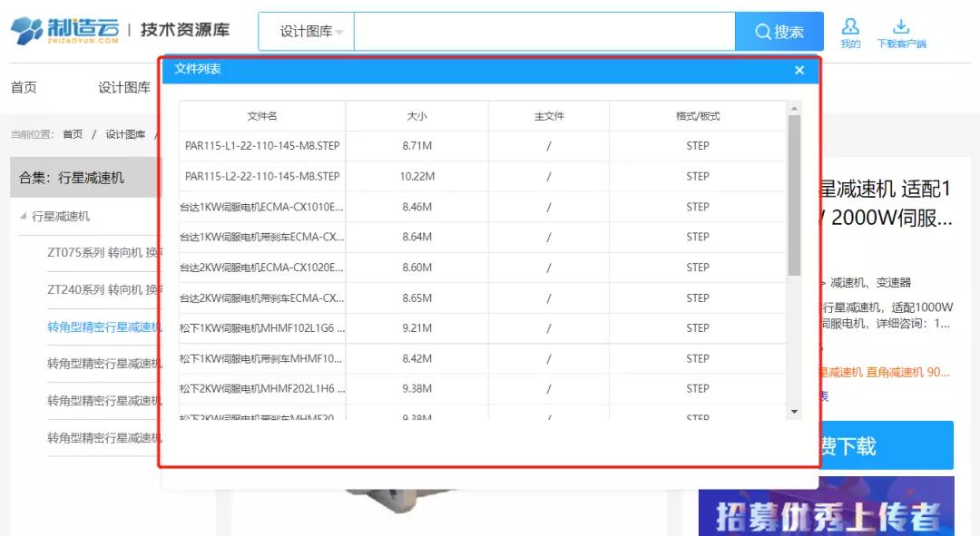The width and height of the screenshot is (980, 536).
Task: Click the magnifier 搜索 search icon
Action: point(765,32)
